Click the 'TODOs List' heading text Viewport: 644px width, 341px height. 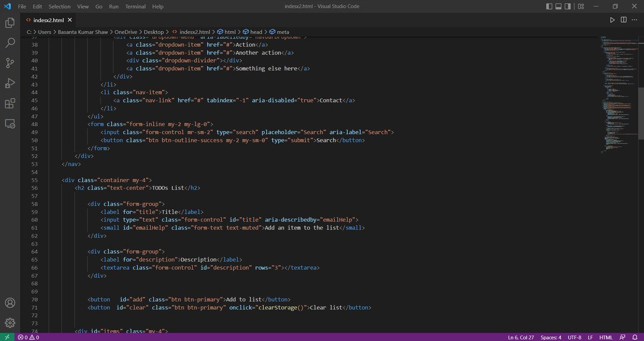tap(167, 188)
